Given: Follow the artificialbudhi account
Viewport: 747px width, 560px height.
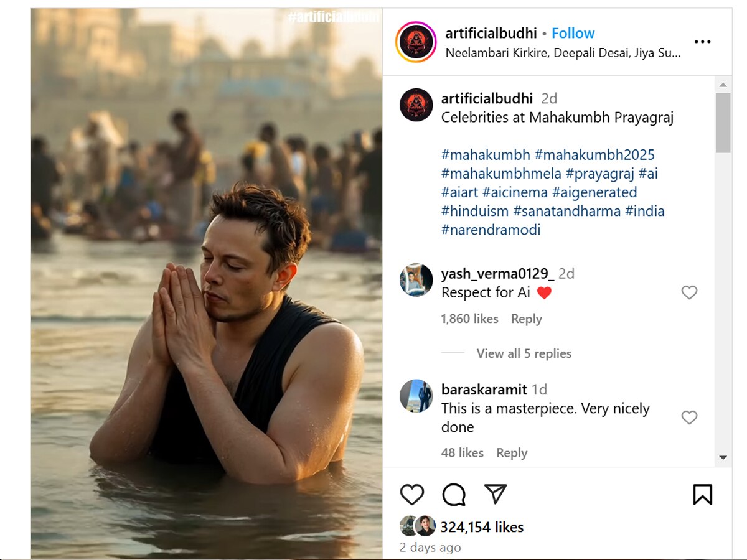Looking at the screenshot, I should [x=573, y=33].
